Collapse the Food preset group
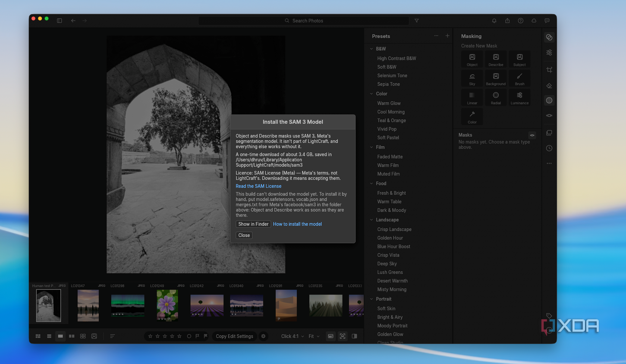This screenshot has width=626, height=364. coord(371,183)
